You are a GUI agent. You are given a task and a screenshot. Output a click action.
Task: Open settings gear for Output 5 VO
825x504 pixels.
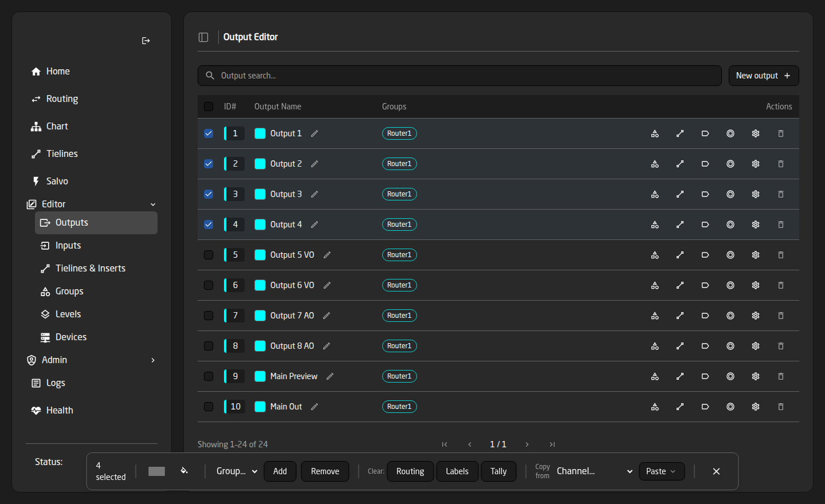[756, 255]
